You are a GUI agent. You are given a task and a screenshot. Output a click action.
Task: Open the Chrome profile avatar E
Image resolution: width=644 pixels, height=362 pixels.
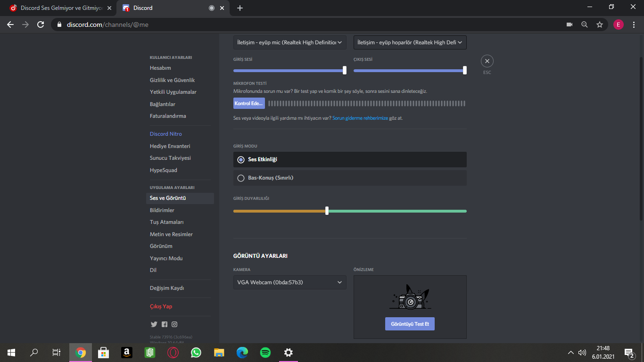click(619, 25)
